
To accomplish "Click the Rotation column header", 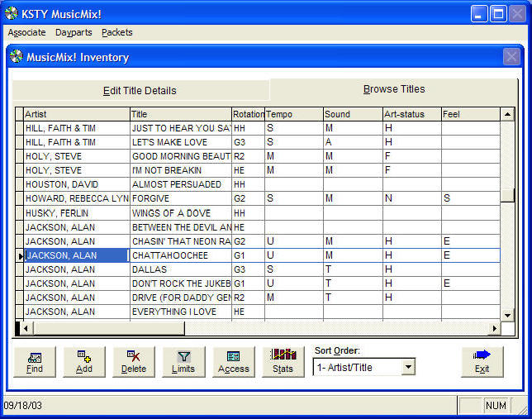I will coord(249,114).
